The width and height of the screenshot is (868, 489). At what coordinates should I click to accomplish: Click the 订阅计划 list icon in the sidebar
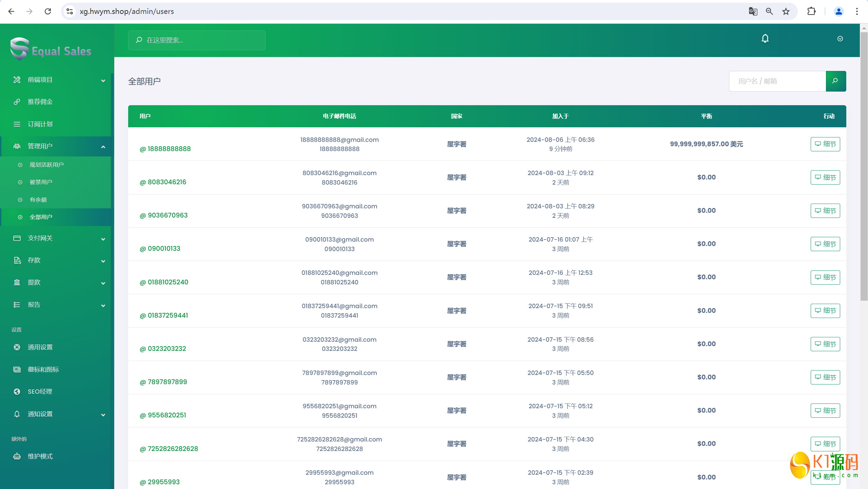tap(17, 124)
